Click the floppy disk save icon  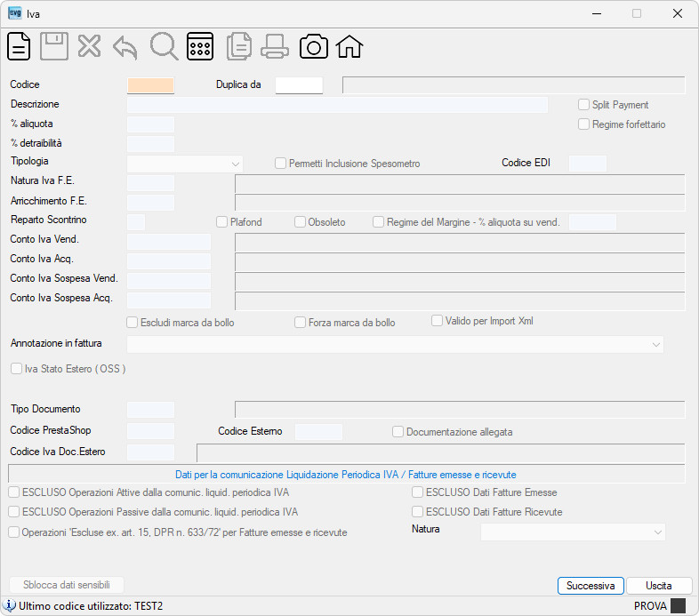54,46
